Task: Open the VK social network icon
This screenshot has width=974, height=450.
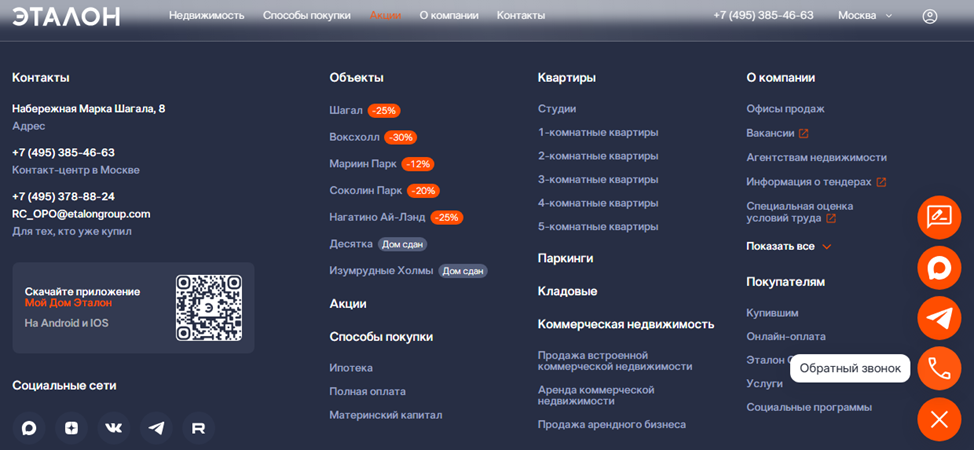Action: (x=114, y=428)
